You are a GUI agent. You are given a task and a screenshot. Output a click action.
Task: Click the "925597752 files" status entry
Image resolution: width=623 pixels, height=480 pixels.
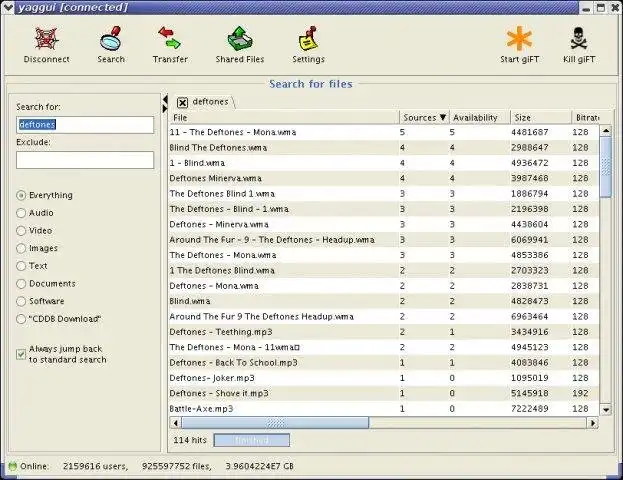[177, 466]
